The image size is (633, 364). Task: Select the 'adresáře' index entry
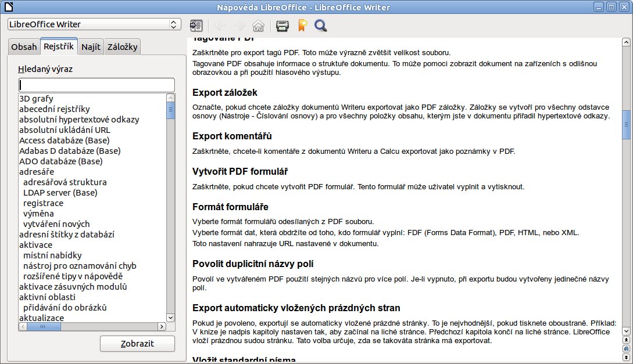coord(37,172)
